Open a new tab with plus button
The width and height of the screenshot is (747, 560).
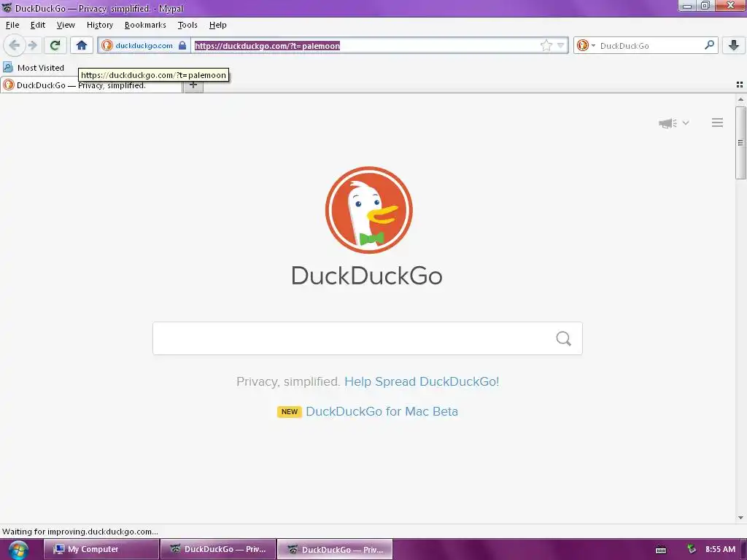click(193, 85)
